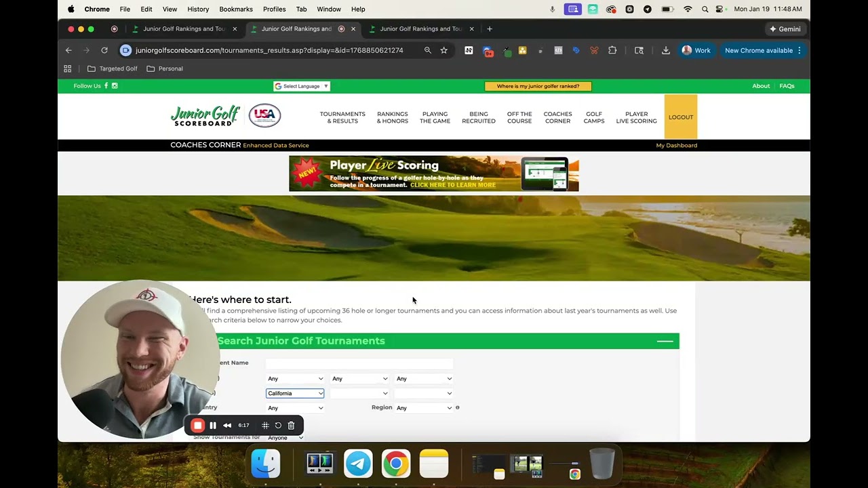Click the region info icon
The image size is (868, 488).
tap(458, 407)
